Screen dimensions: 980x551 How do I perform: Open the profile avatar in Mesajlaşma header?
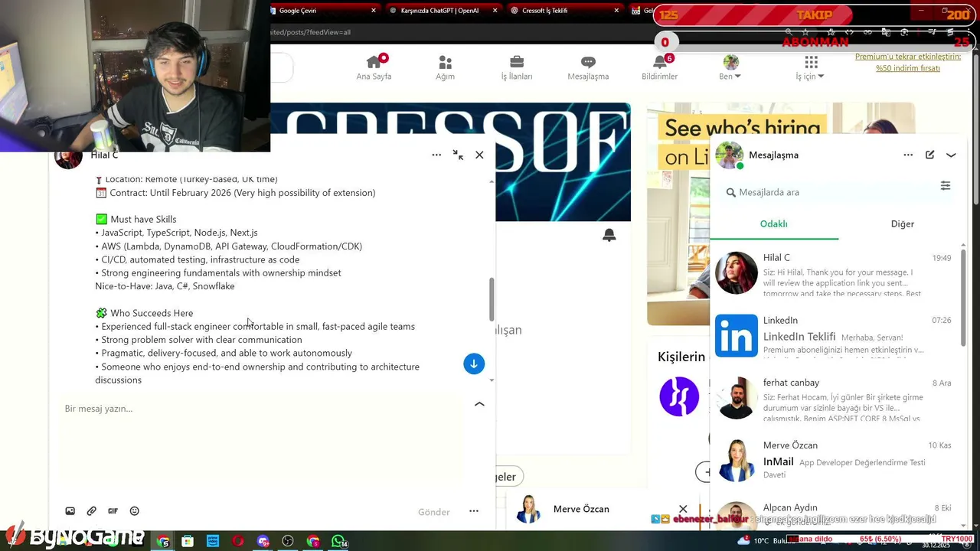coord(729,155)
